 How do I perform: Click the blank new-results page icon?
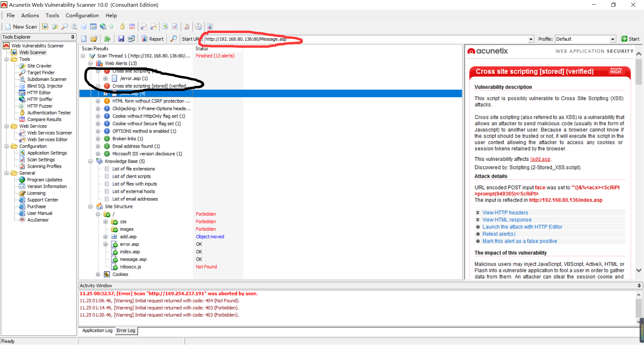84,39
